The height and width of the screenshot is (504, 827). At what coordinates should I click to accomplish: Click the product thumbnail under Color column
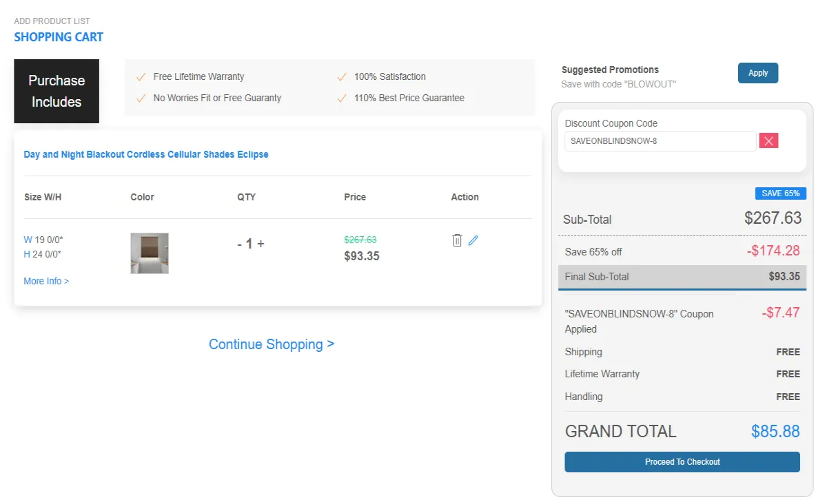(x=149, y=253)
